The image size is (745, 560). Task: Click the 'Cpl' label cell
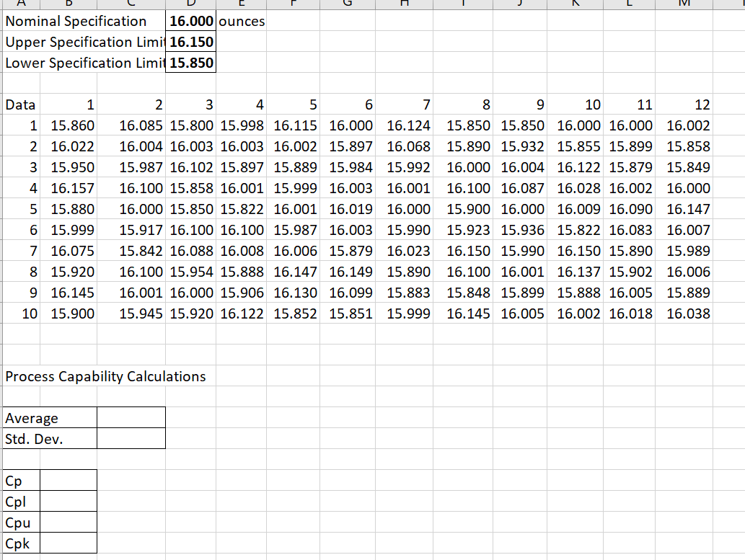(x=22, y=502)
